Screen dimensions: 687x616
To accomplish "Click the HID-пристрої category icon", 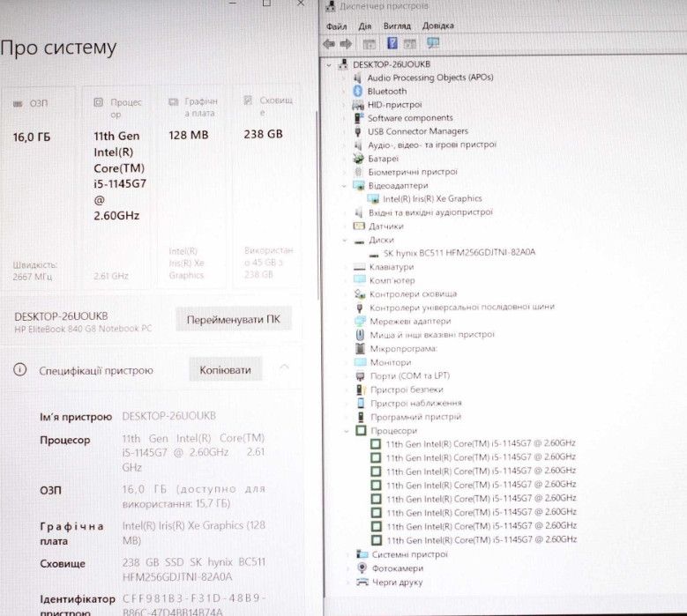I will point(358,105).
